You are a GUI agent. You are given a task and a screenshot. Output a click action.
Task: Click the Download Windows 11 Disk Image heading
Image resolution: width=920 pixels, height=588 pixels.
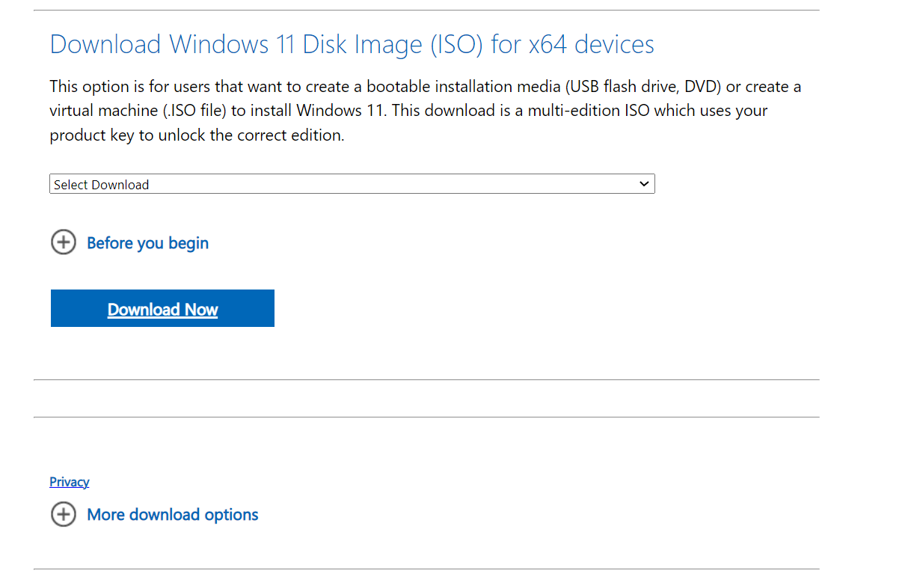pyautogui.click(x=352, y=44)
